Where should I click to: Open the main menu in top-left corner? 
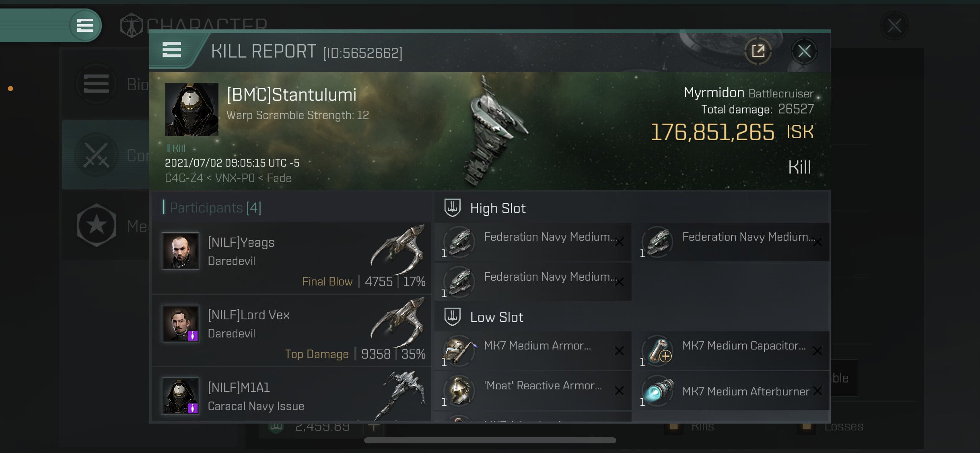point(85,25)
